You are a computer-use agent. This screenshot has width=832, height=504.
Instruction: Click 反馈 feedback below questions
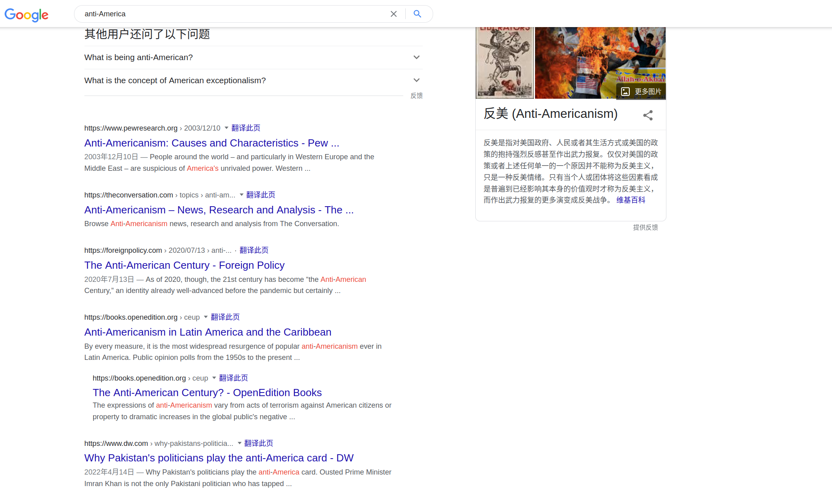point(416,96)
